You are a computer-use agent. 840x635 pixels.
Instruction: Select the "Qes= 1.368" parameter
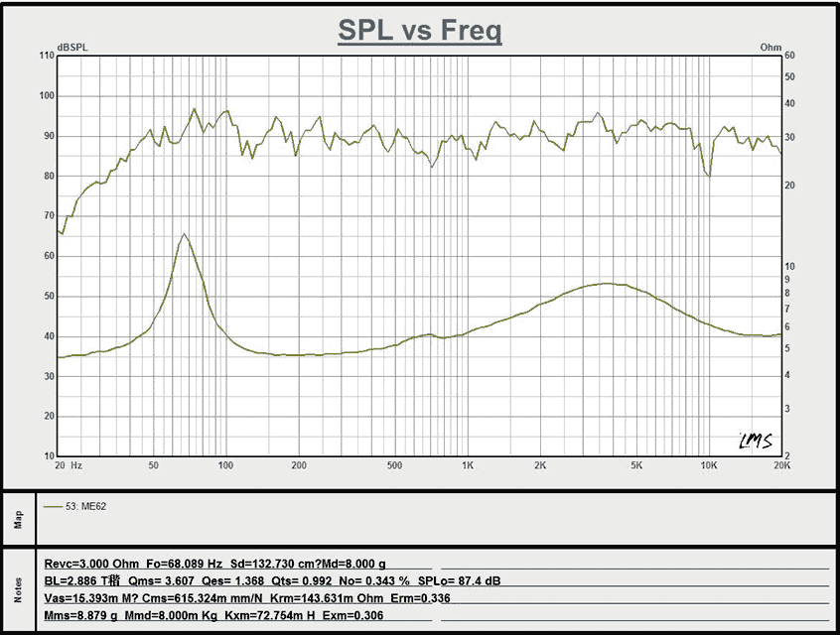pos(233,580)
